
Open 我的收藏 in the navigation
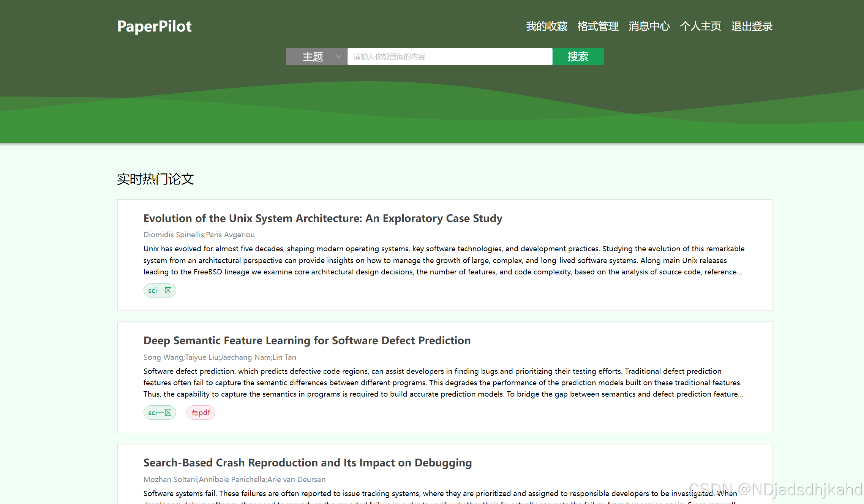[x=547, y=26]
